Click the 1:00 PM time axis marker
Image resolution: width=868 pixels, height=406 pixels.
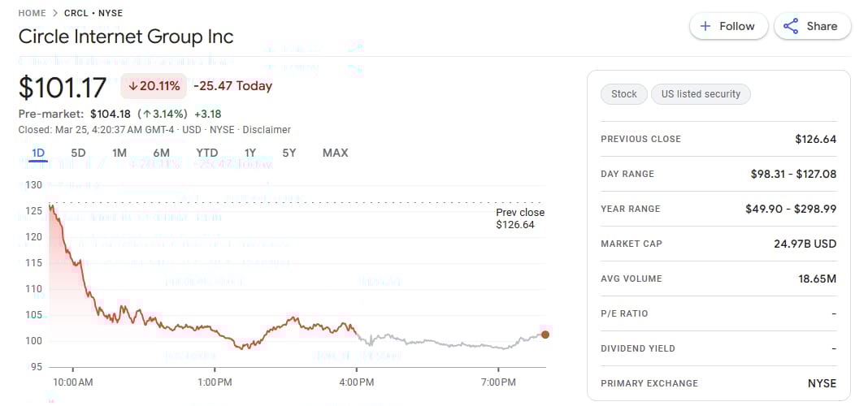[215, 382]
